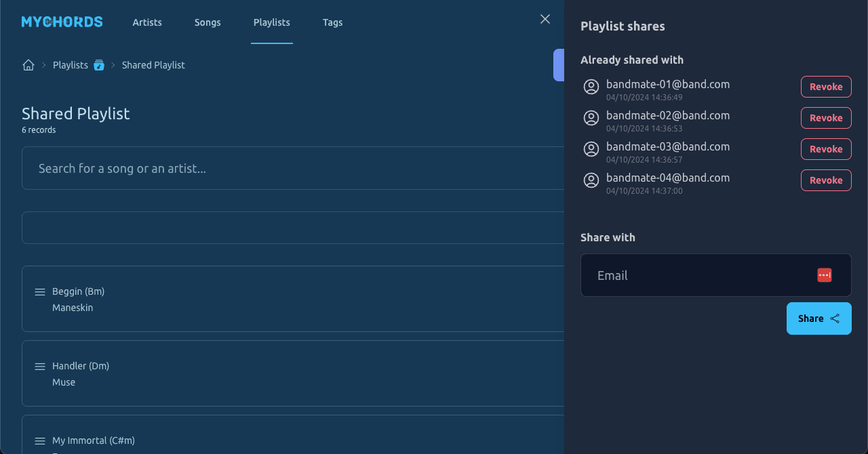Click the red password manager icon in Email field
Screen dimensions: 868x454
point(825,275)
